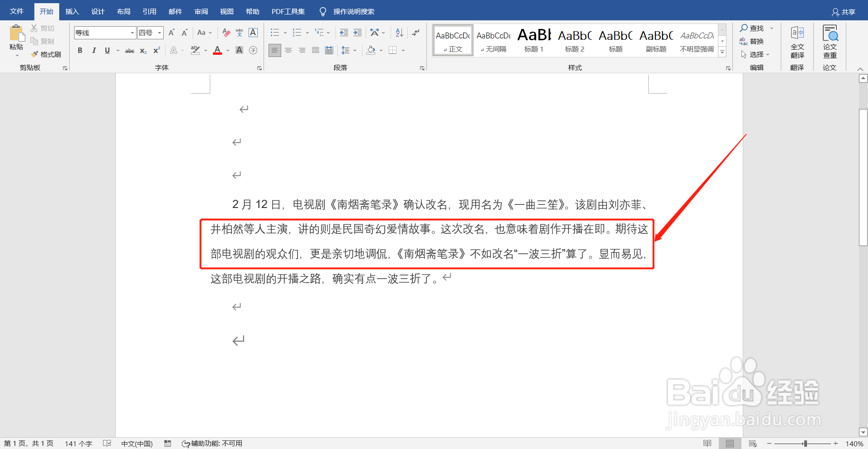Insert enclosed character icon
Screen dimensions: 868x449
(x=253, y=50)
